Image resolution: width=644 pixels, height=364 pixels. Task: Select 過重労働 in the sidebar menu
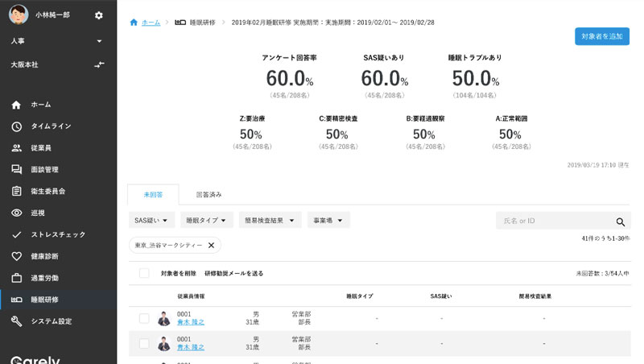pos(45,278)
